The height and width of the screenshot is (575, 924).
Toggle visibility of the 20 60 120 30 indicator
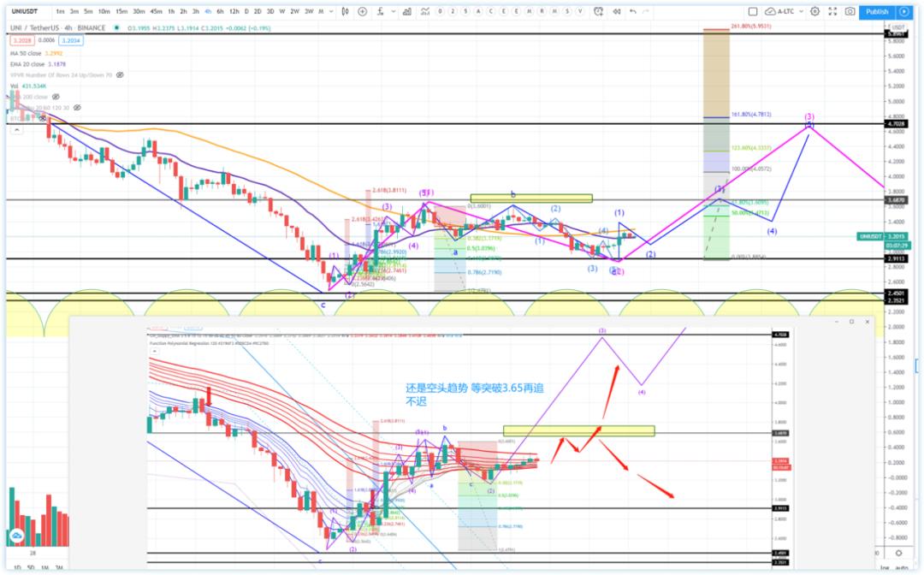(77, 108)
